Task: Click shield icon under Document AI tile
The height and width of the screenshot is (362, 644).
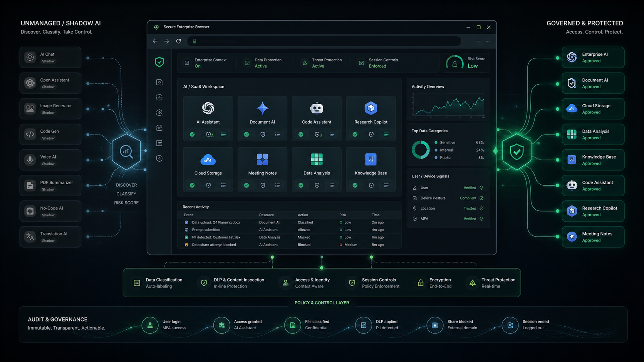Action: (x=263, y=134)
